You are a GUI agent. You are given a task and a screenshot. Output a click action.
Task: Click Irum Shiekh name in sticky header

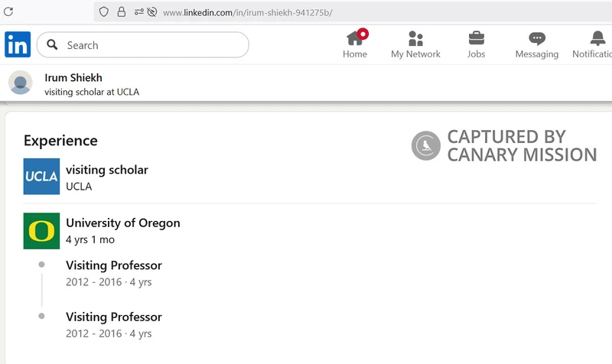73,78
